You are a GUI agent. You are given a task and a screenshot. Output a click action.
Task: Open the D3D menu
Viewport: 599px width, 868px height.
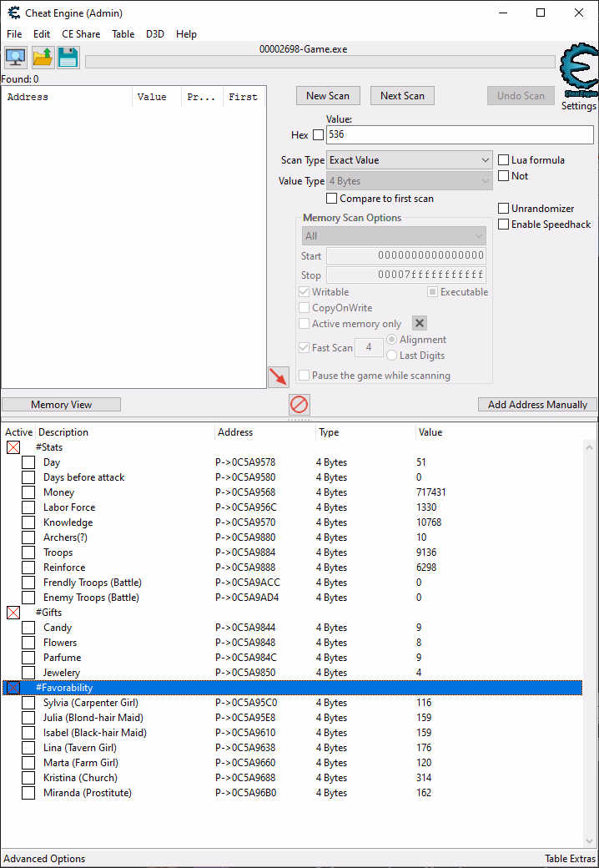coord(155,33)
